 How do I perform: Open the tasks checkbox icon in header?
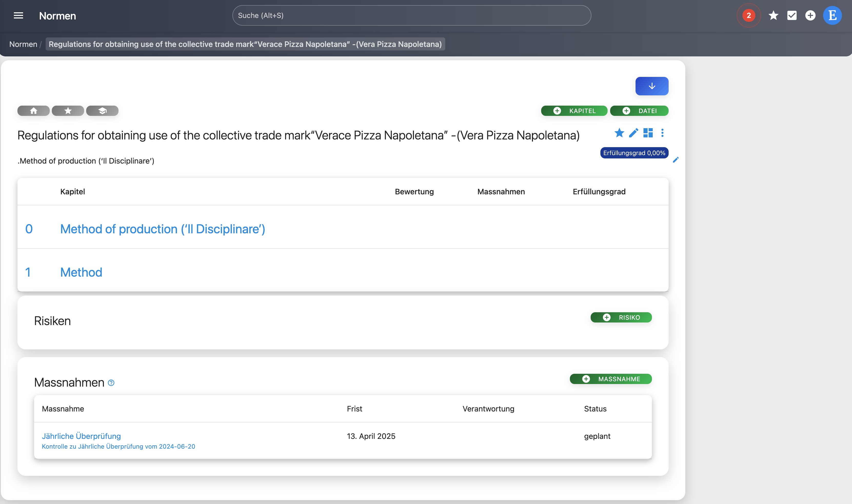click(x=792, y=16)
